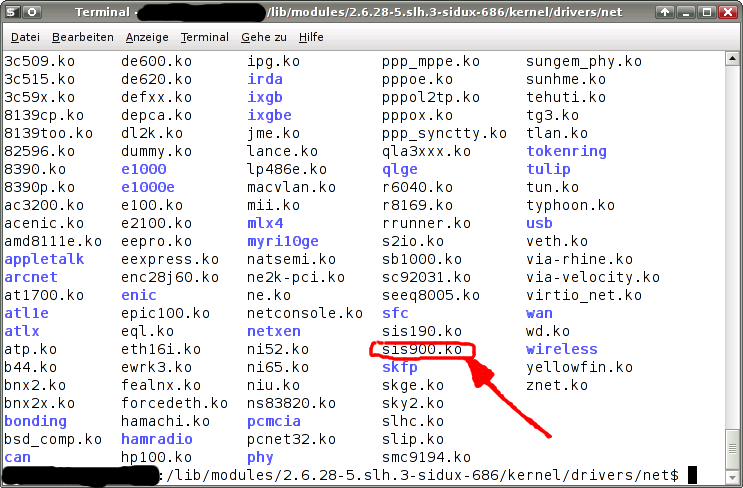Click the terminal cursor block
This screenshot has height=488, width=743.
pyautogui.click(x=692, y=475)
